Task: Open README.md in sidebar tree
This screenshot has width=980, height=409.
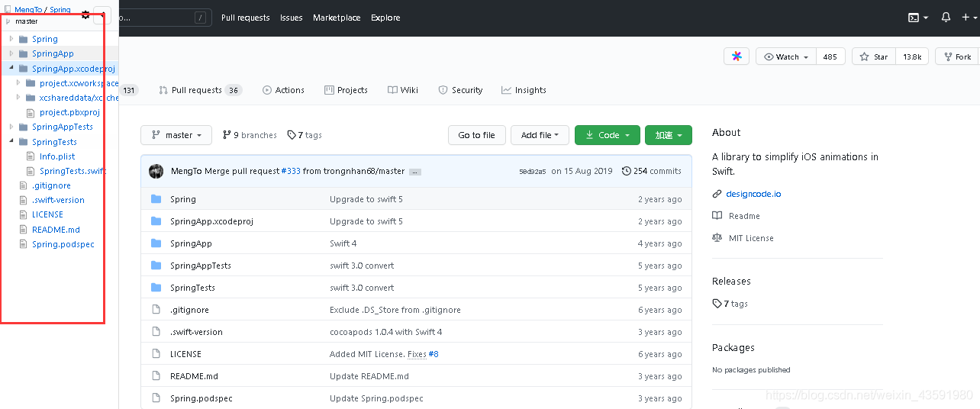Action: coord(56,230)
